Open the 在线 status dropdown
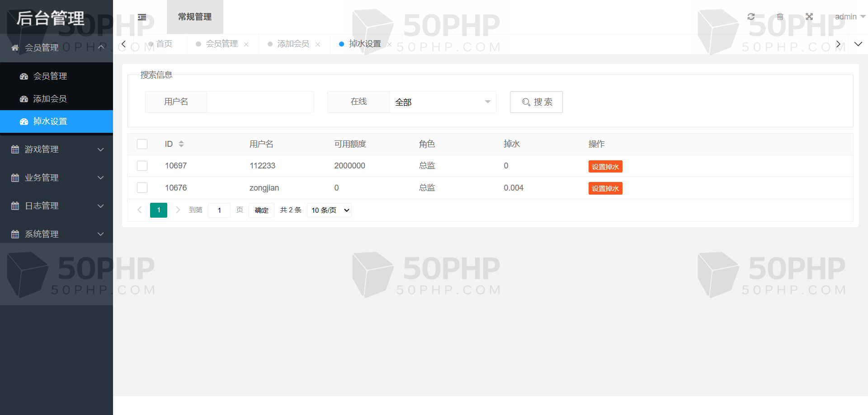868x415 pixels. coord(442,102)
